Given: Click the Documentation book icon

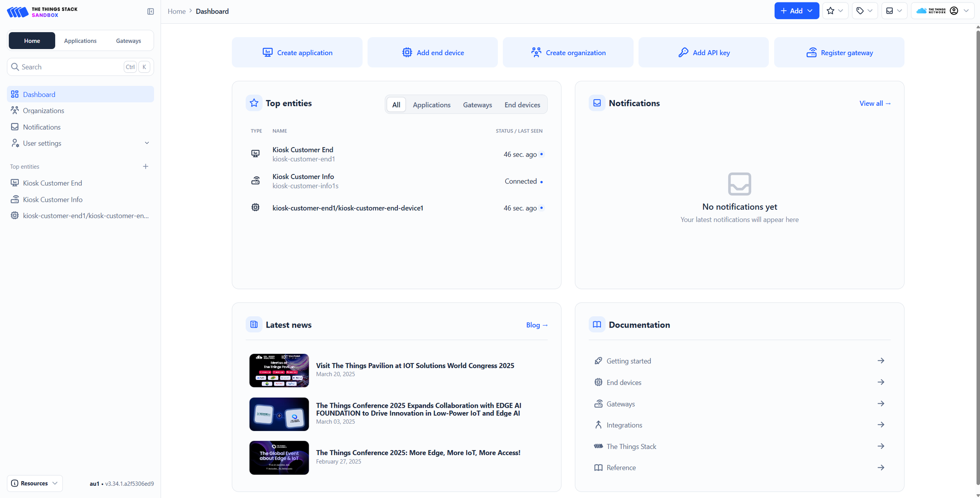Looking at the screenshot, I should [597, 324].
